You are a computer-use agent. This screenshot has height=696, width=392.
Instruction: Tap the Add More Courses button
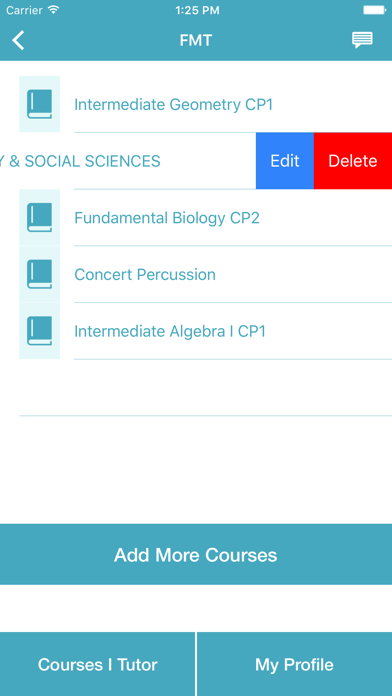(x=196, y=554)
